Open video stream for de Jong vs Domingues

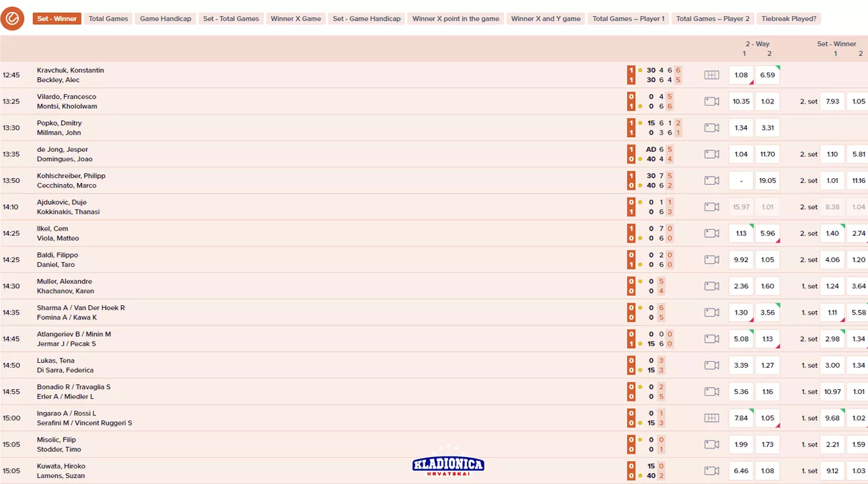click(711, 154)
